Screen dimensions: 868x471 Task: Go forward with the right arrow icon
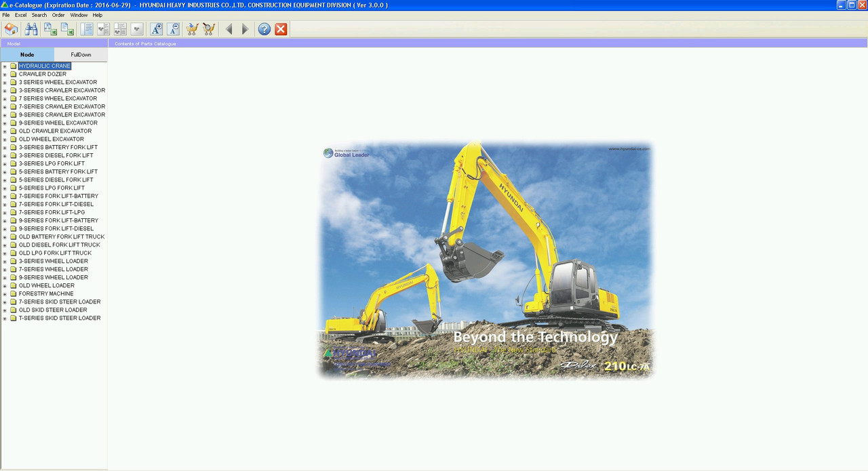click(245, 29)
